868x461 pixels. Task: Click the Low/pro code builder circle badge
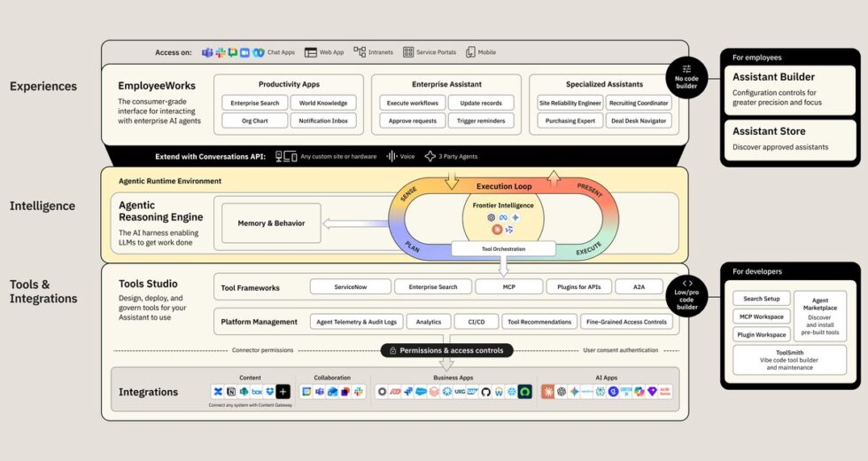tap(686, 296)
